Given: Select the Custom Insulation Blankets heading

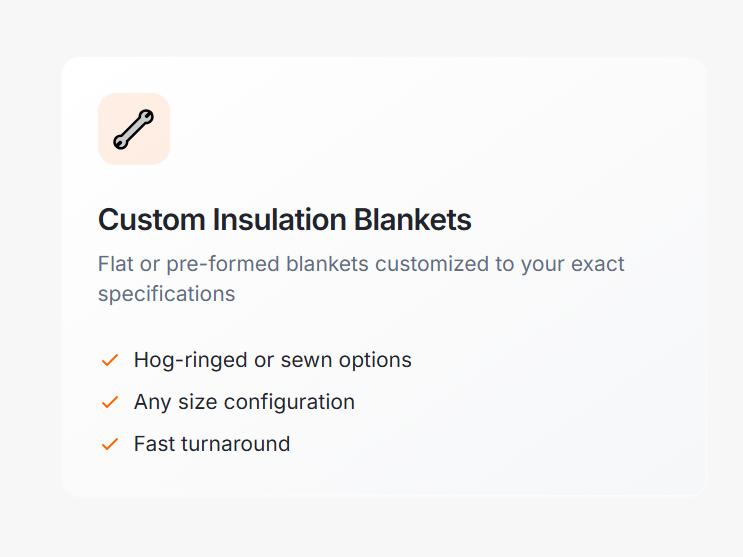Looking at the screenshot, I should pyautogui.click(x=285, y=220).
